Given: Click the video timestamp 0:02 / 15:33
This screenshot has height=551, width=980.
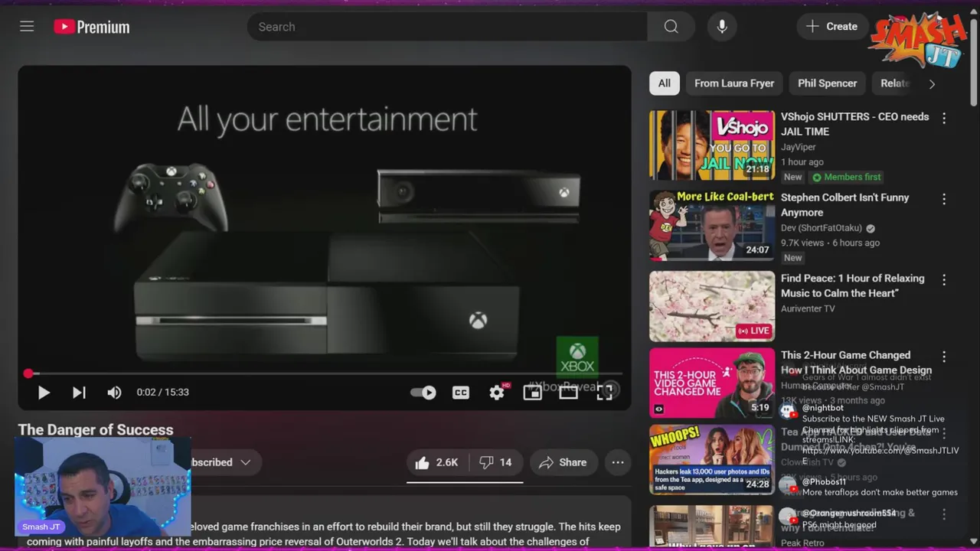Looking at the screenshot, I should coord(162,393).
